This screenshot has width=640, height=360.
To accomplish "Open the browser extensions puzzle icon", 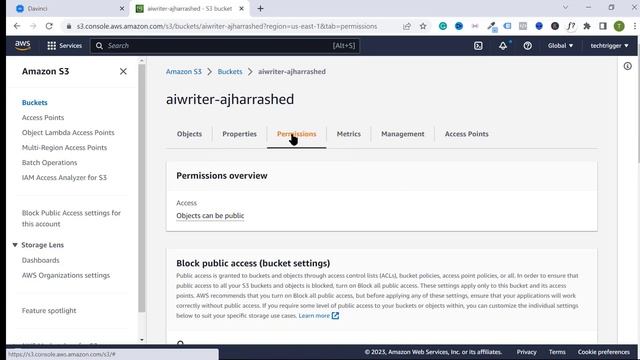I will point(587,26).
